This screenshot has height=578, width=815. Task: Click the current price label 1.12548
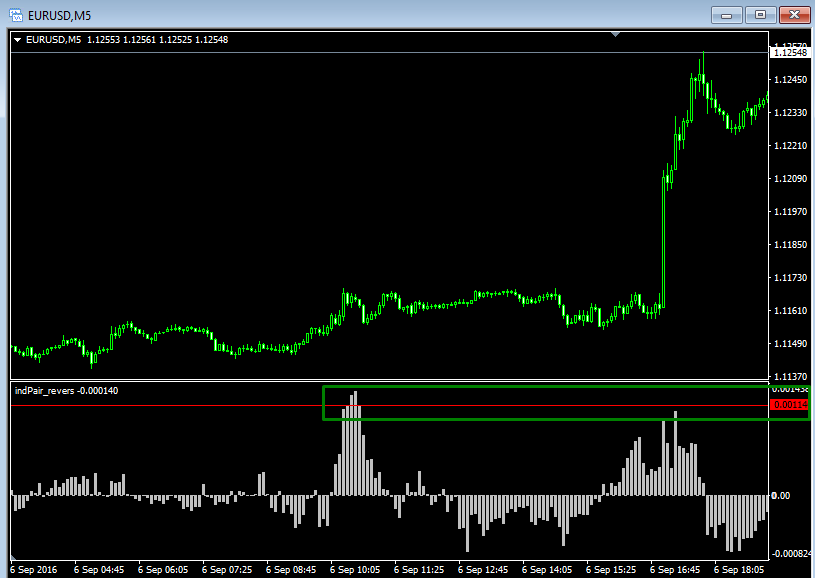tap(790, 52)
